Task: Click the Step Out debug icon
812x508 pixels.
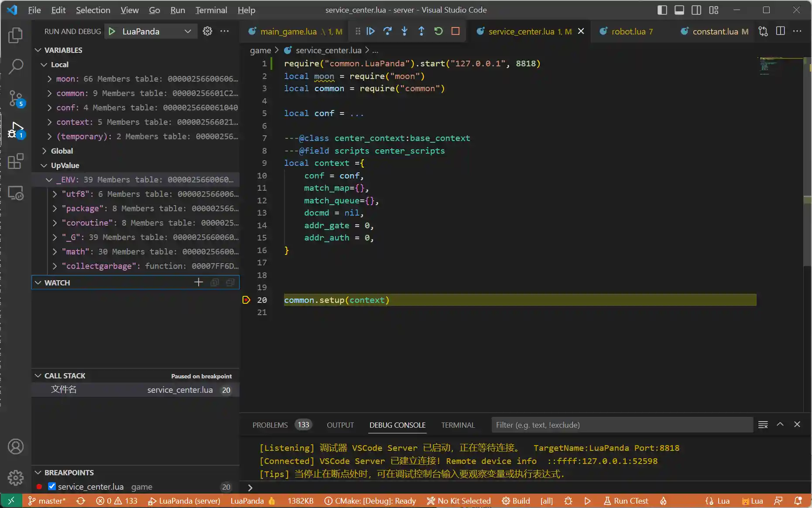Action: tap(421, 31)
